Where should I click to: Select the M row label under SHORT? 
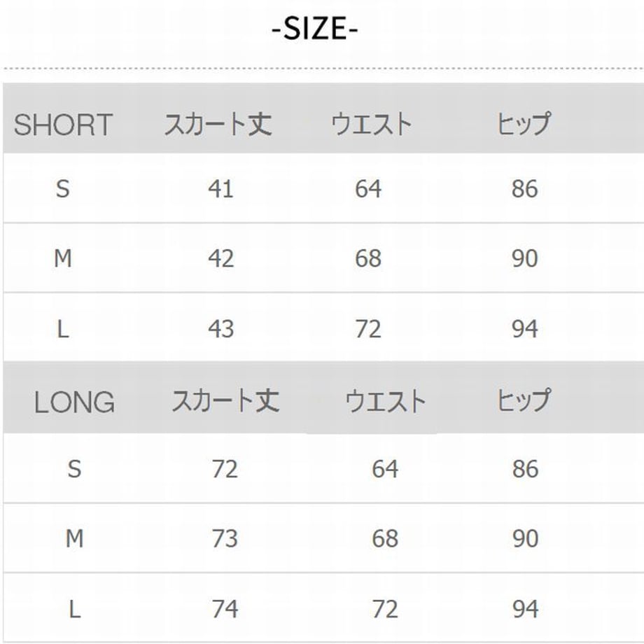(63, 259)
